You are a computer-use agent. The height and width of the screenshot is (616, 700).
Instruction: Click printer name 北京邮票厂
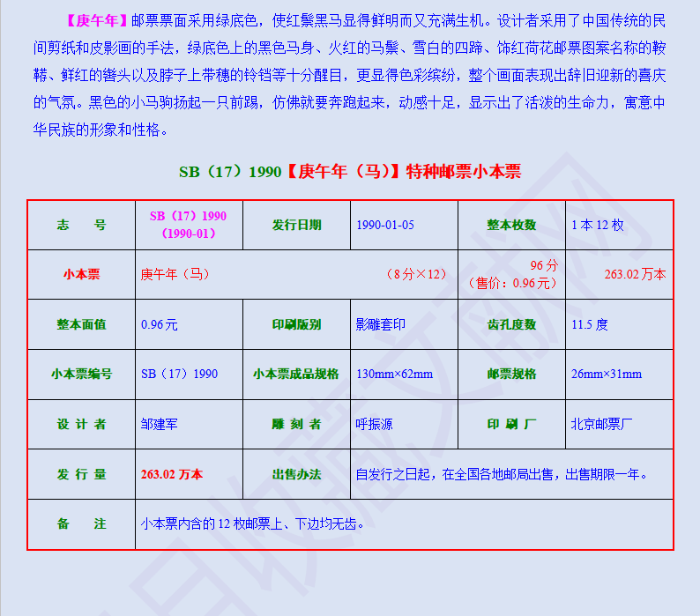[x=602, y=424]
